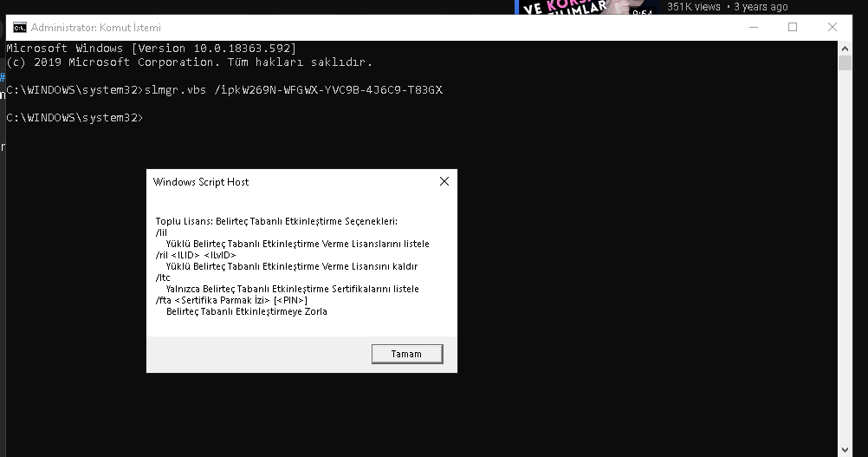Click the console scrollbar up arrow

(845, 49)
